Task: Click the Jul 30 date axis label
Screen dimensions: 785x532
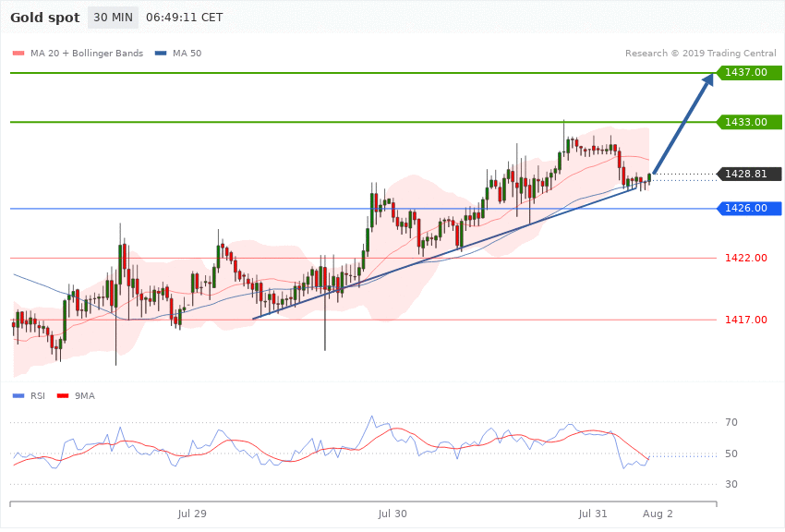Action: pyautogui.click(x=392, y=514)
